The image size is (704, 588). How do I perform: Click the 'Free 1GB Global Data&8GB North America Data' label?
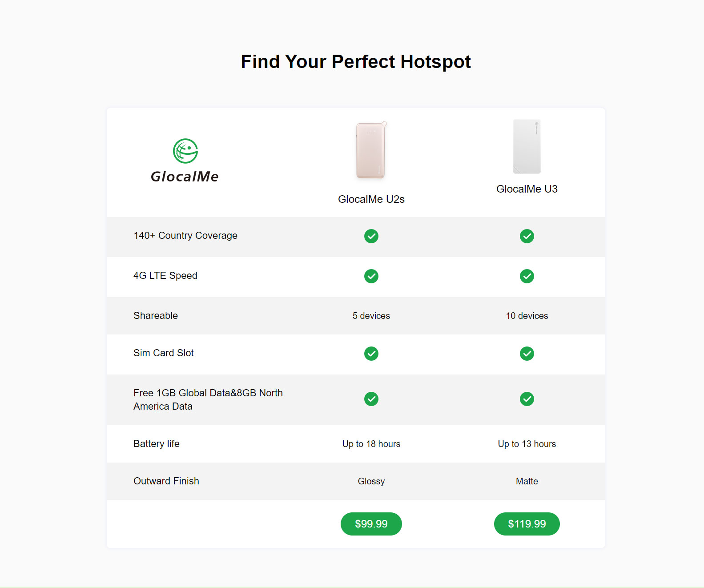click(x=208, y=399)
